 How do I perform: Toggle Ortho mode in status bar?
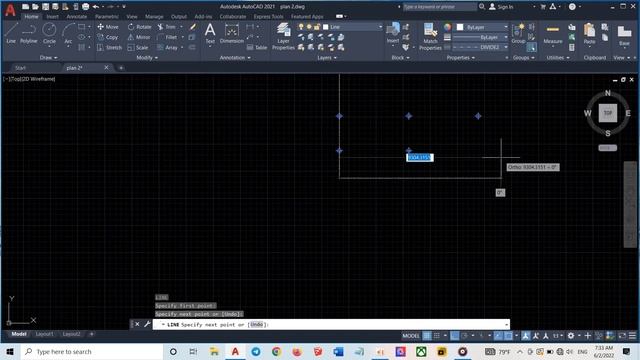(x=455, y=336)
